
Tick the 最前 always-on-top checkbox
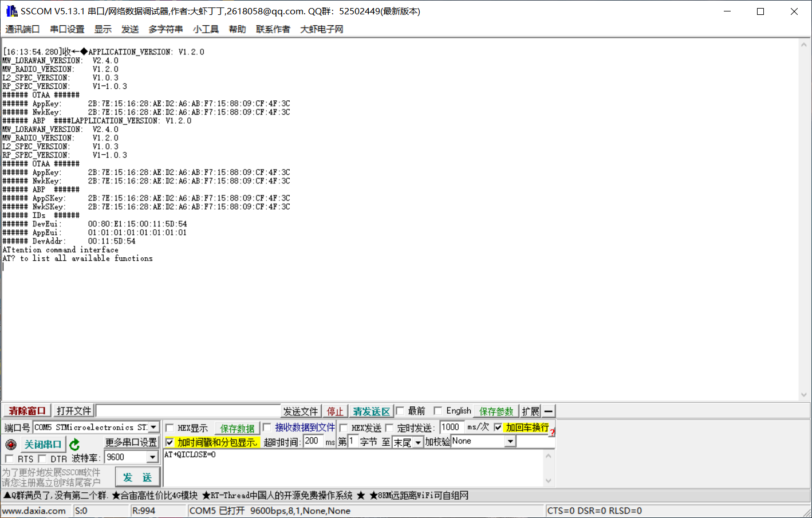(400, 411)
